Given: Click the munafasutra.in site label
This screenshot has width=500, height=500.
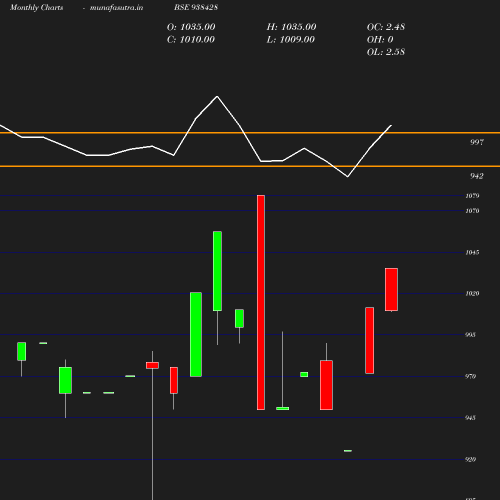Looking at the screenshot, I should 116,8.
